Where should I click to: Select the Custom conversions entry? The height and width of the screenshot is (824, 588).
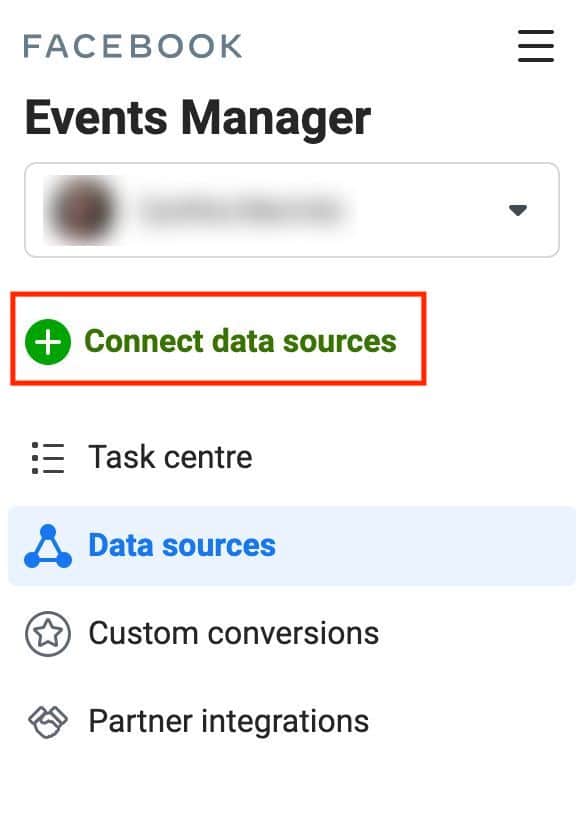click(233, 633)
